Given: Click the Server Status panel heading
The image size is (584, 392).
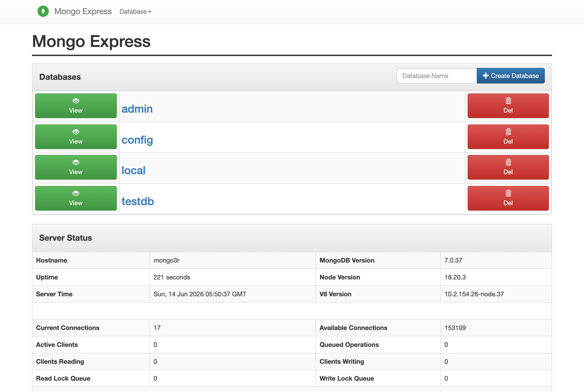Looking at the screenshot, I should coord(65,238).
